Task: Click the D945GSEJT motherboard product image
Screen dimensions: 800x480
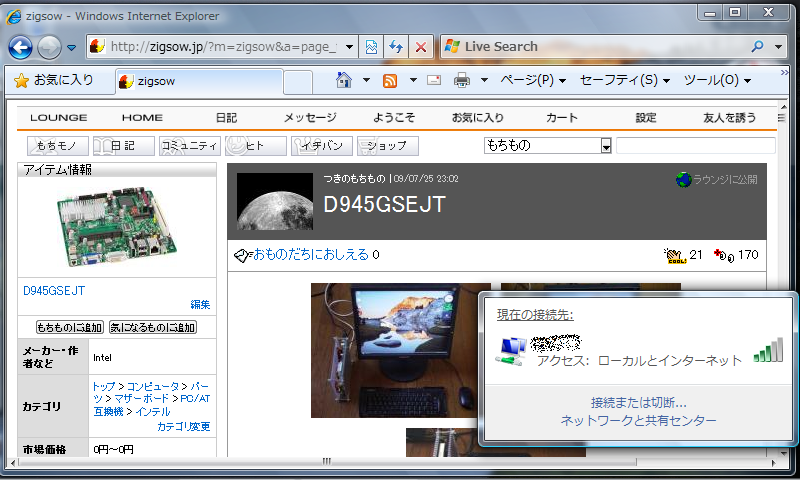Action: (x=117, y=227)
